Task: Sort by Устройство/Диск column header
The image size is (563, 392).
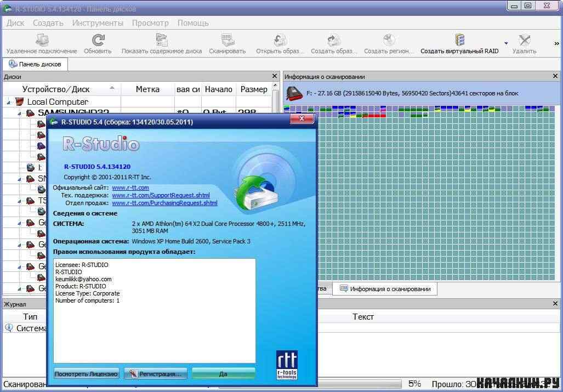Action: pyautogui.click(x=62, y=89)
